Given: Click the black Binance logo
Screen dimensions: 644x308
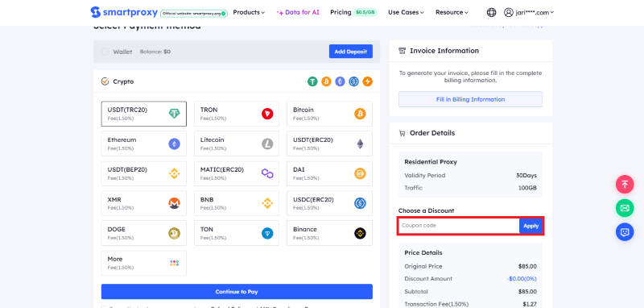Looking at the screenshot, I should [x=360, y=234].
